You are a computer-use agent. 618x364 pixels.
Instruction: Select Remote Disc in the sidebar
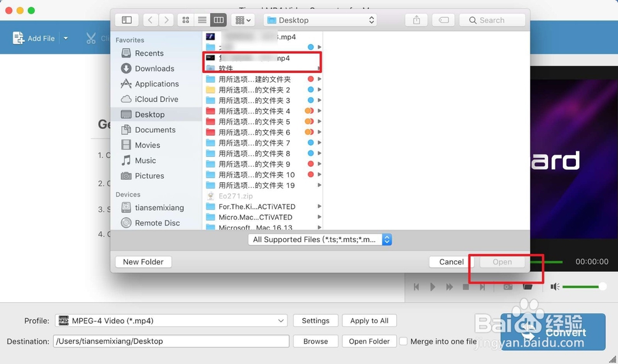(157, 223)
